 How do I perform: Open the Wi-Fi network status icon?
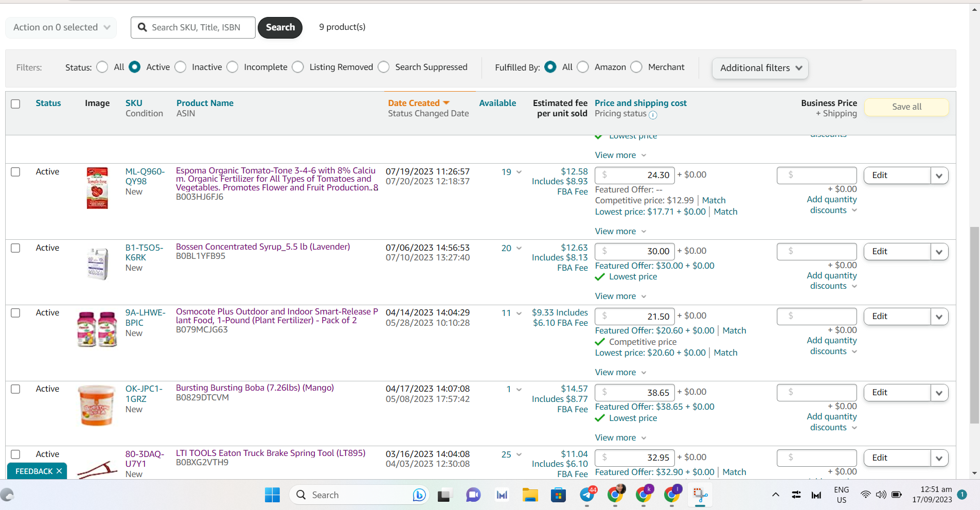point(866,495)
